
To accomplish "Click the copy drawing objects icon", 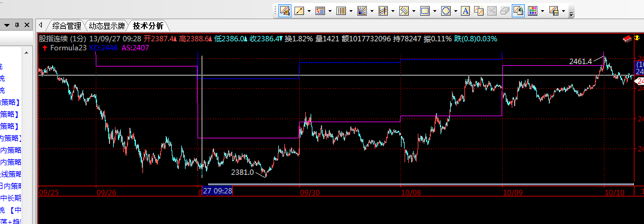I will (478, 11).
